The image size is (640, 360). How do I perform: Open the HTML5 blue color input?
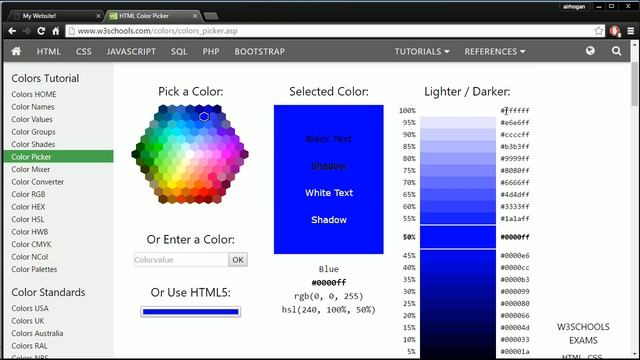click(x=191, y=312)
